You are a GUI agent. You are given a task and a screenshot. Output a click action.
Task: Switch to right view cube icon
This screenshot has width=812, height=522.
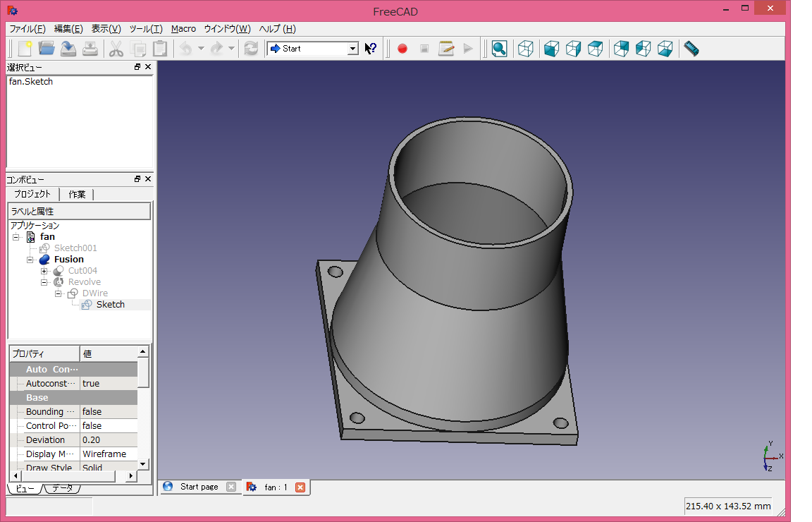(573, 49)
